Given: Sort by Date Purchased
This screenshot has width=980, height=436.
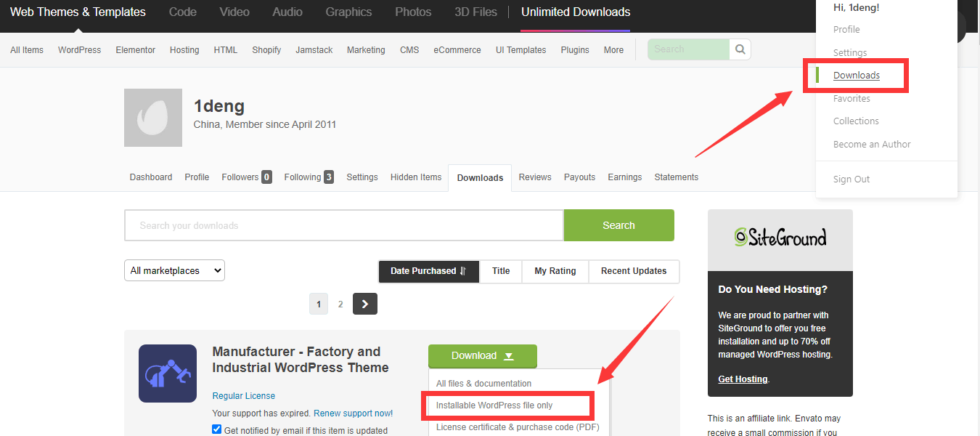Looking at the screenshot, I should pyautogui.click(x=428, y=271).
